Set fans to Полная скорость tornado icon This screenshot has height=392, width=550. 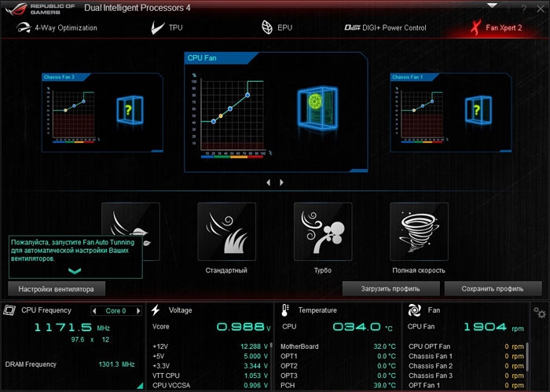(419, 231)
